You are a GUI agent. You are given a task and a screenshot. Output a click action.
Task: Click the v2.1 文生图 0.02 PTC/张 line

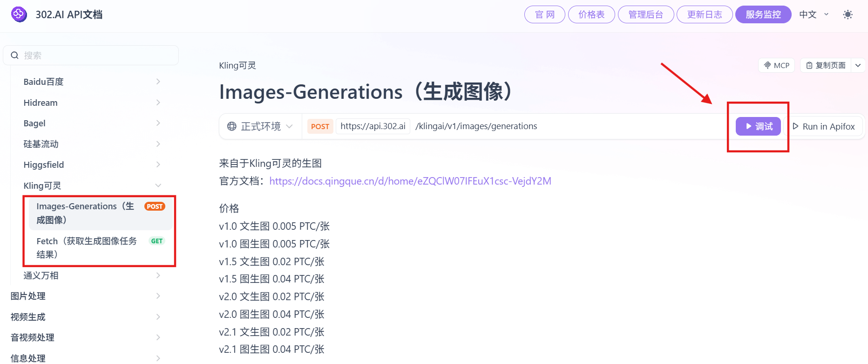coord(271,332)
